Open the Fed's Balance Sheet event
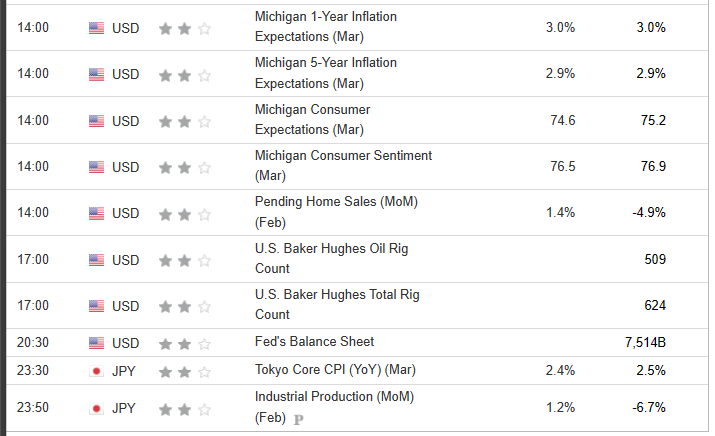Screen dimensions: 715x436 point(314,342)
